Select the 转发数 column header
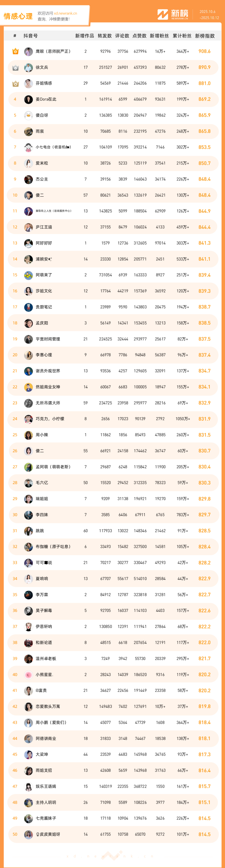Image resolution: width=225 pixels, height=868 pixels. pyautogui.click(x=105, y=36)
